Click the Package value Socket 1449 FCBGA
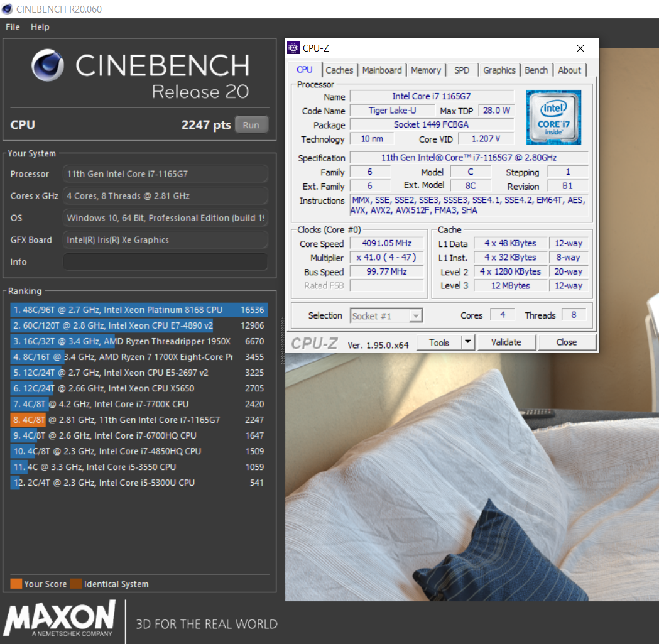659x644 pixels. click(x=432, y=124)
